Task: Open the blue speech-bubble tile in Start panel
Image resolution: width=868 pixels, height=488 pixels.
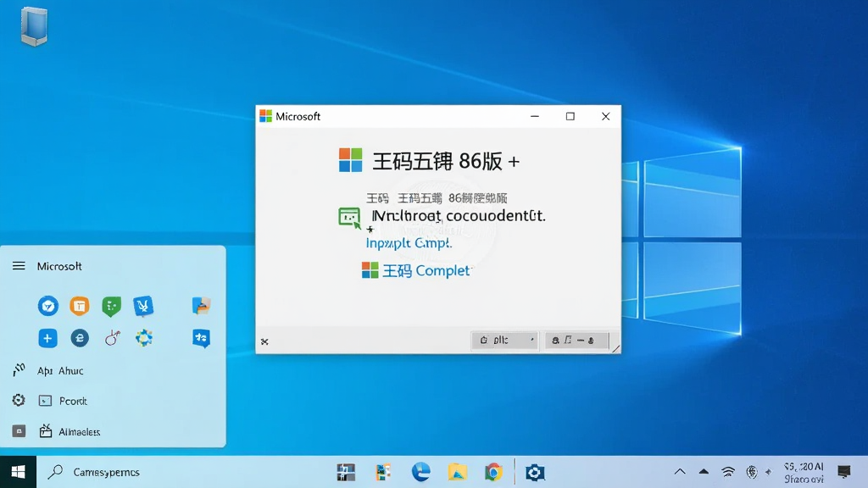Action: pos(201,338)
